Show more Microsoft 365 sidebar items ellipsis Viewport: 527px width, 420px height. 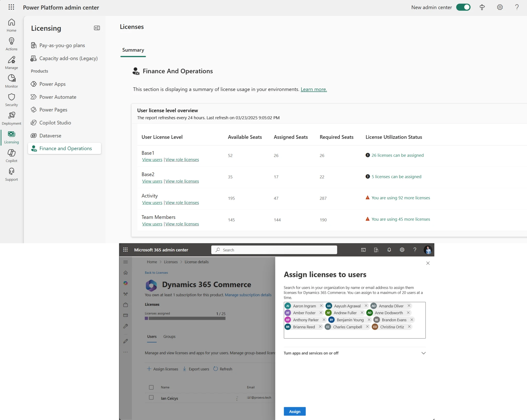coord(126,352)
